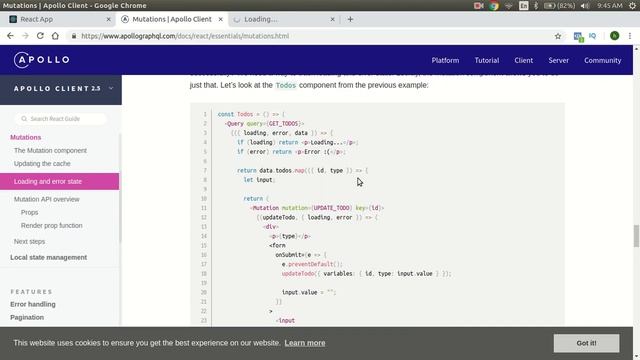Open the Wi-Fi network indicator
This screenshot has height=360, width=640.
click(509, 6)
